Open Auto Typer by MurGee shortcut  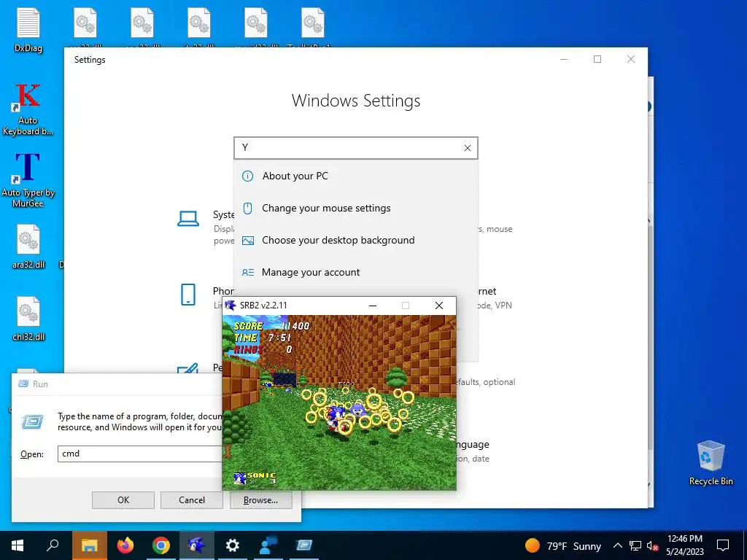[x=28, y=180]
